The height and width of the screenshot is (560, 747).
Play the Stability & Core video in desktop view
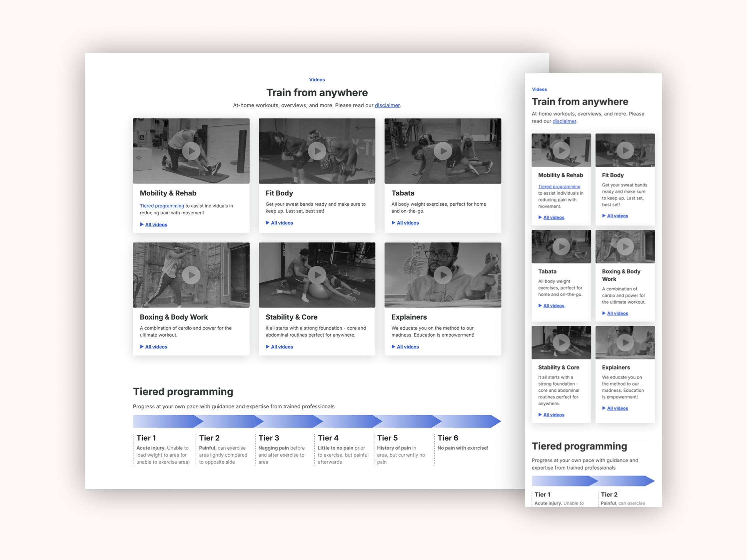tap(317, 275)
